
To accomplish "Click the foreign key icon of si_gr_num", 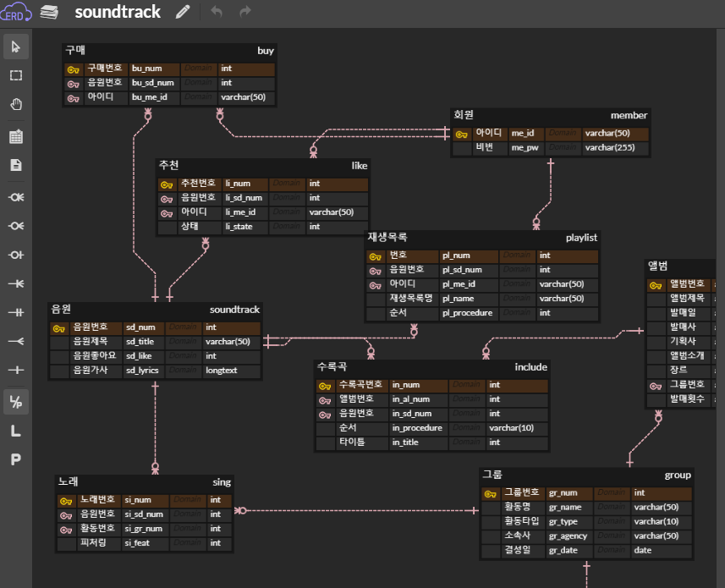I will point(66,530).
